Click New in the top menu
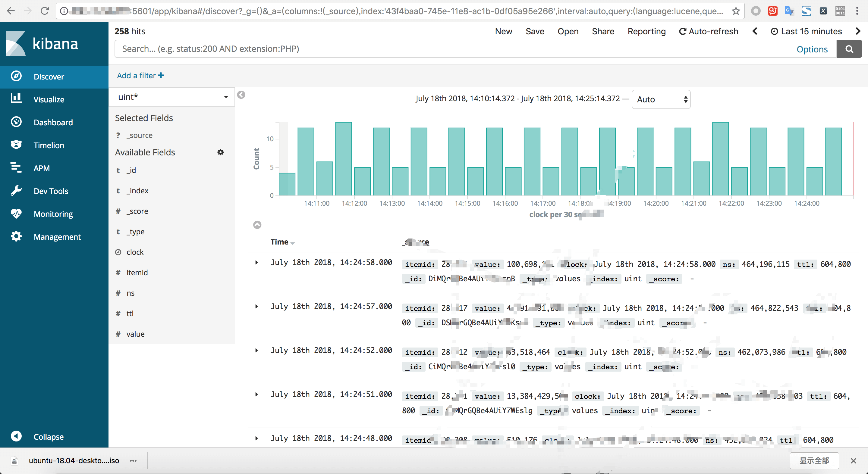The image size is (868, 474). click(x=503, y=31)
